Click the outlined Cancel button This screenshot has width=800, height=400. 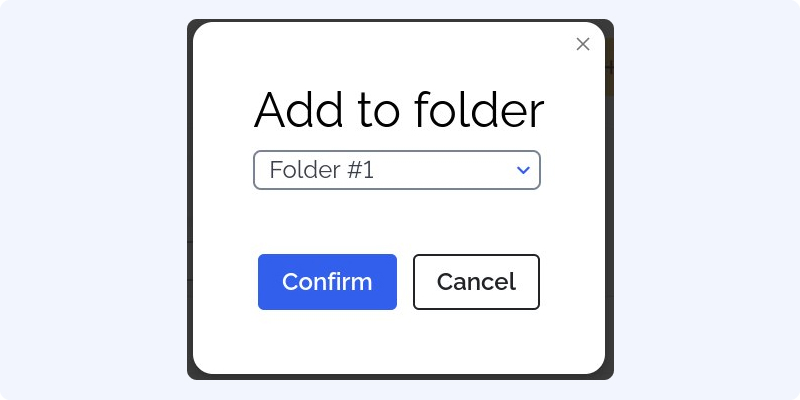[476, 282]
